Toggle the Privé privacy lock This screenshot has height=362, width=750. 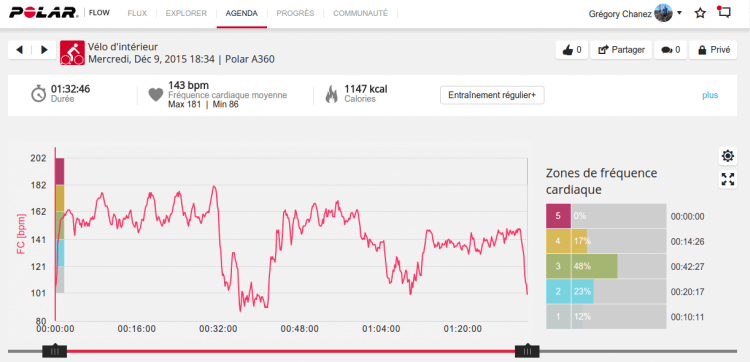[713, 50]
